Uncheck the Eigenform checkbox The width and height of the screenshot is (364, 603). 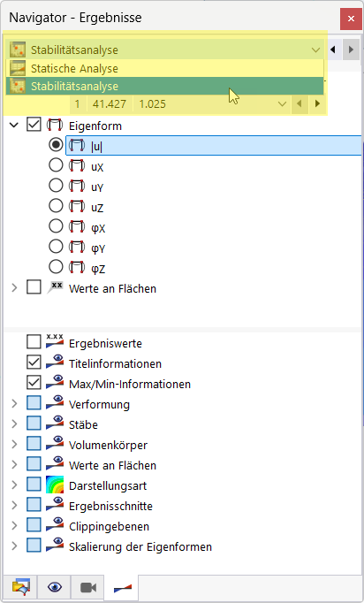point(34,124)
